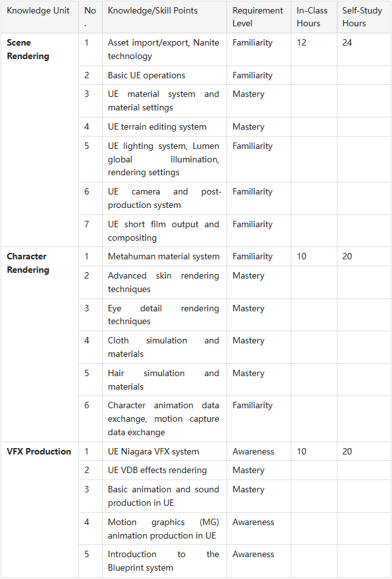Select Asset import/export, Nanite technology cell

pyautogui.click(x=164, y=49)
